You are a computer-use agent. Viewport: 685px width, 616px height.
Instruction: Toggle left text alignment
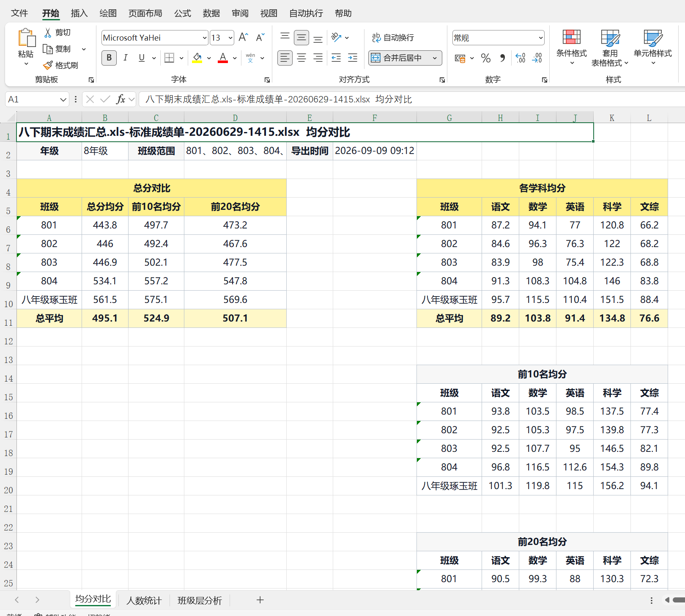285,58
